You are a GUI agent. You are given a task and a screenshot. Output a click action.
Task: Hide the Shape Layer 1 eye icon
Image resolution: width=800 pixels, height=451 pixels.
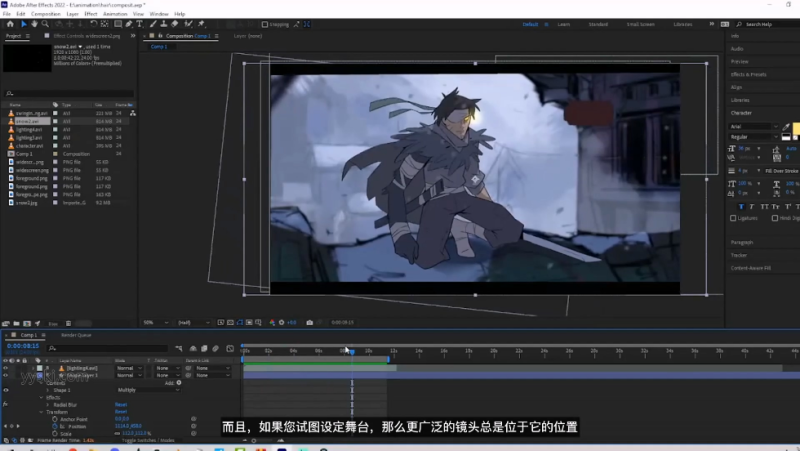[x=6, y=375]
